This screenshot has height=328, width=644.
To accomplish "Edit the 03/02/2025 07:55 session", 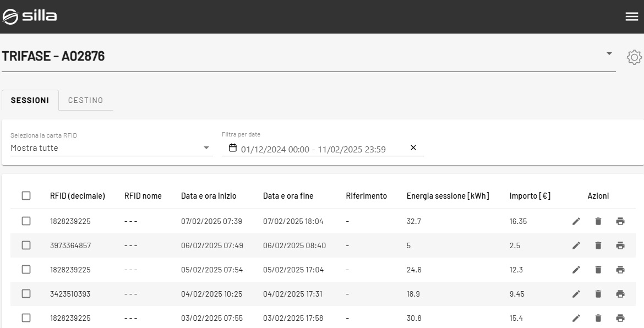I will pyautogui.click(x=576, y=318).
